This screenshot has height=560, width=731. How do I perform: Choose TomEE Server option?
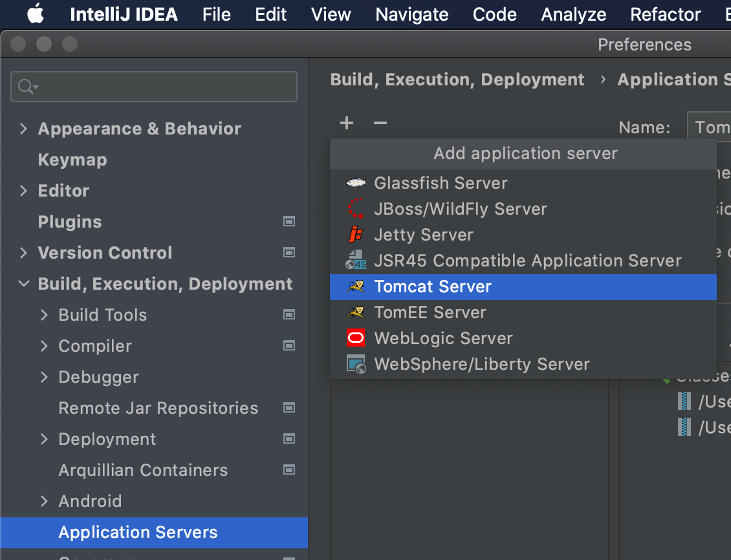coord(523,312)
